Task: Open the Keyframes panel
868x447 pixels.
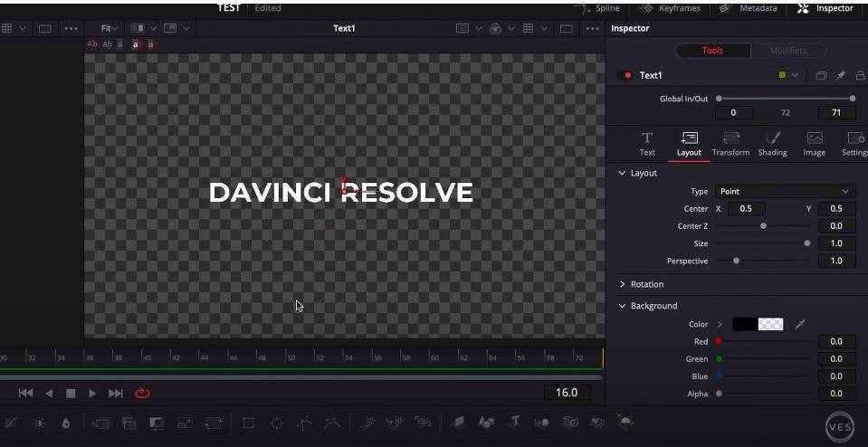Action: click(670, 8)
